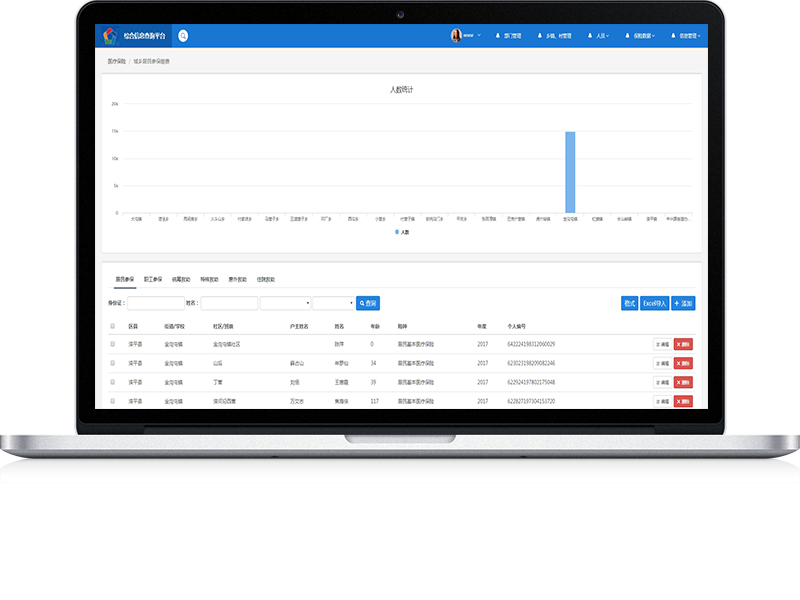Open the 意外救助 tab
Viewport: 800px width, 600px height.
tap(237, 279)
